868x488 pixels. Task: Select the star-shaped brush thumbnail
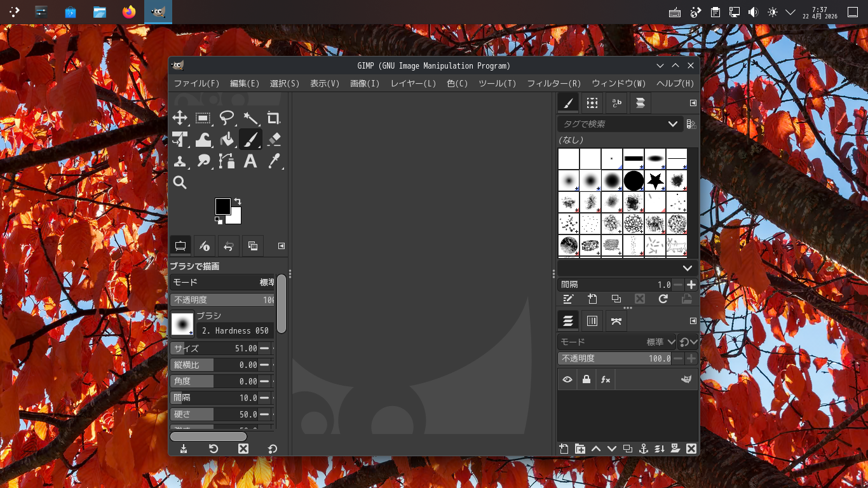click(655, 181)
